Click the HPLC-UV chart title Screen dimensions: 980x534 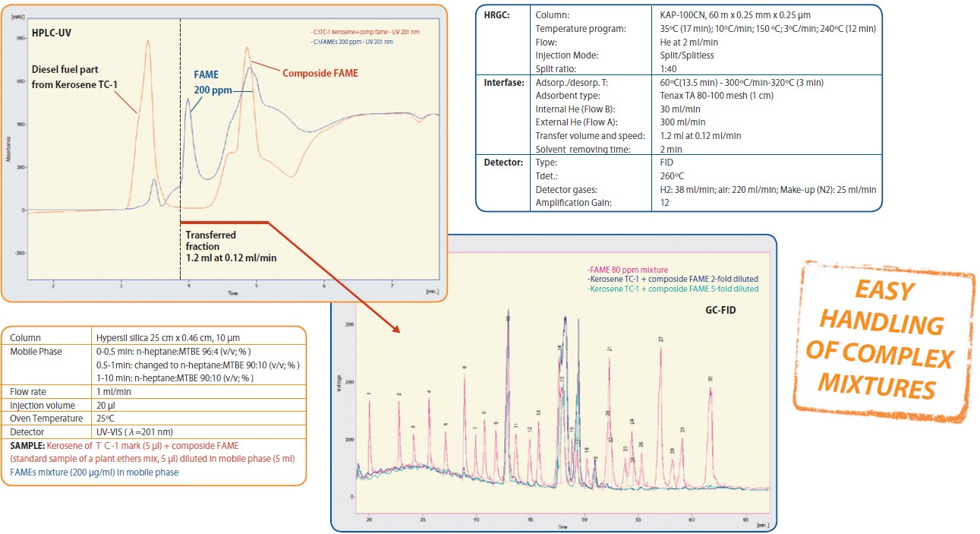pos(52,35)
